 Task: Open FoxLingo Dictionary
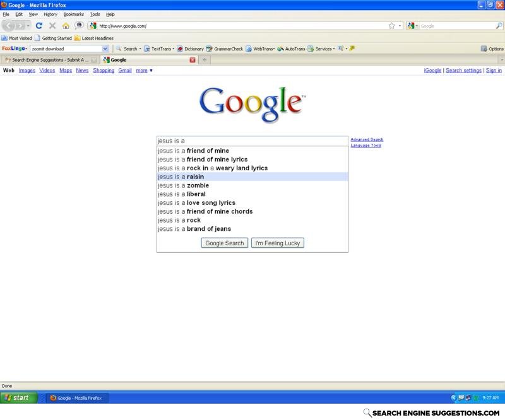click(191, 49)
